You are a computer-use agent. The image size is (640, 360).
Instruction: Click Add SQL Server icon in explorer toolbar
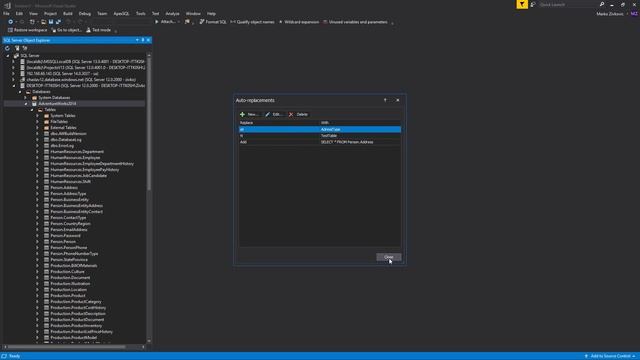click(x=17, y=48)
